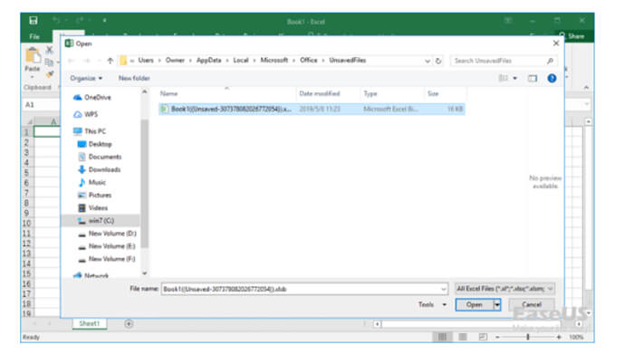The height and width of the screenshot is (364, 634).
Task: Open the All Excel Files type dropdown
Action: [x=504, y=288]
